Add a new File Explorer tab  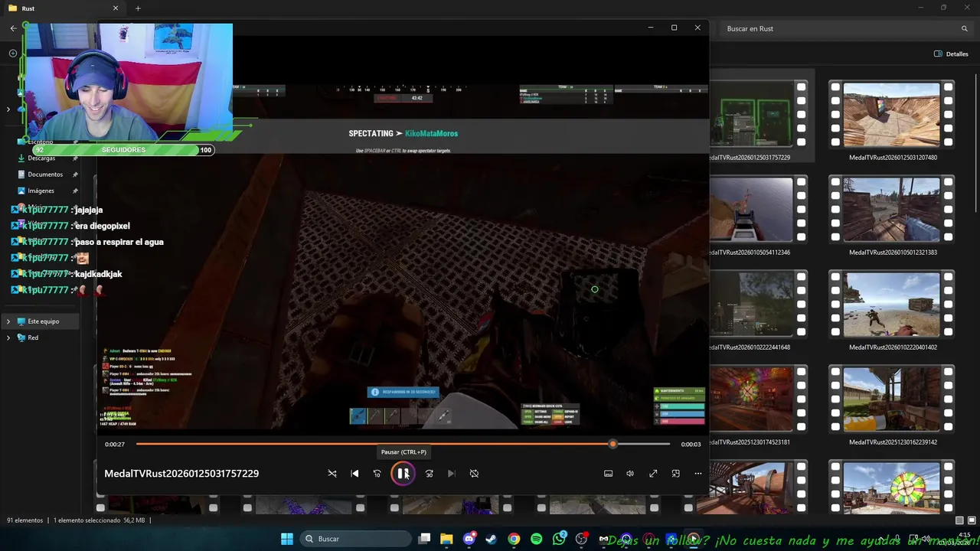138,8
